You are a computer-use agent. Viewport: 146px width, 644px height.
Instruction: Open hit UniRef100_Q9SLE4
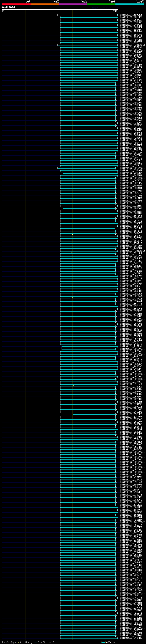click(x=131, y=294)
